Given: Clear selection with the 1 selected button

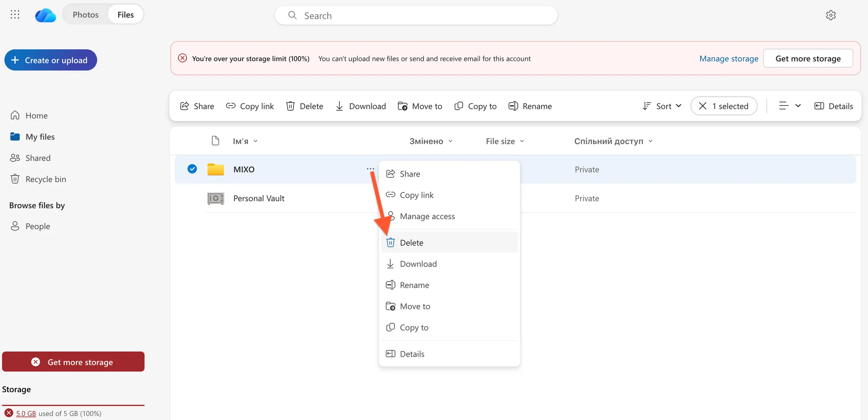Looking at the screenshot, I should (723, 106).
